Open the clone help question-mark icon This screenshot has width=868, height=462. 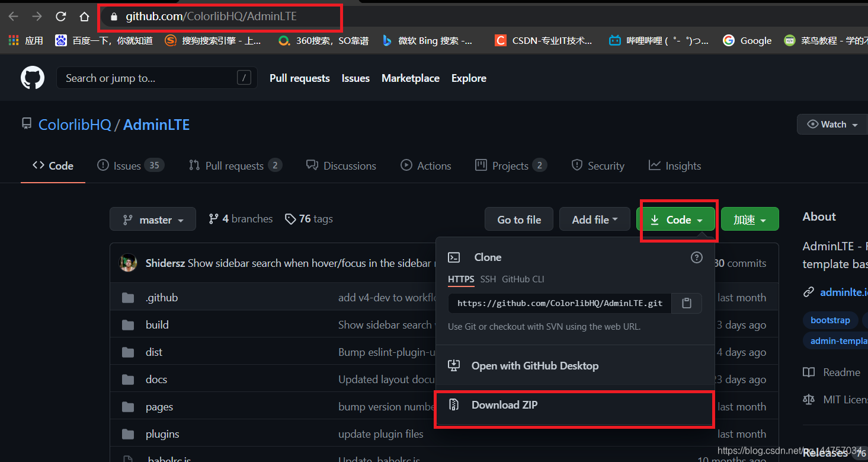coord(697,257)
